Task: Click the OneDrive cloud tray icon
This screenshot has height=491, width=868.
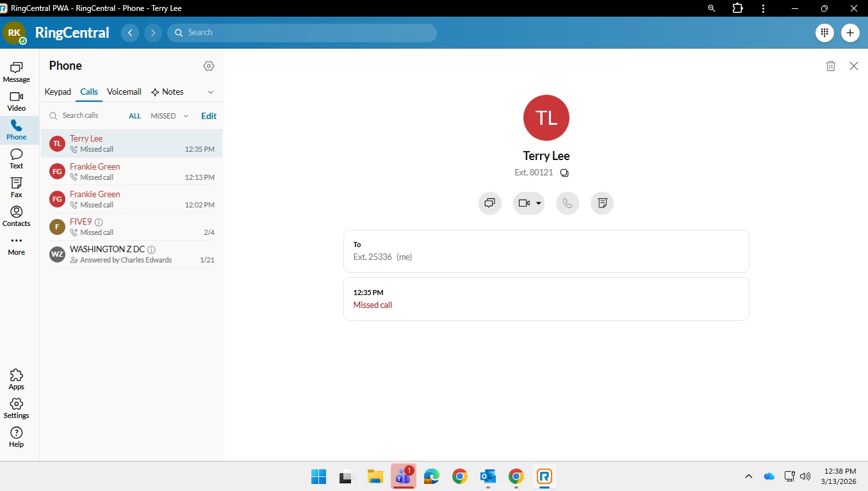Action: pyautogui.click(x=769, y=476)
